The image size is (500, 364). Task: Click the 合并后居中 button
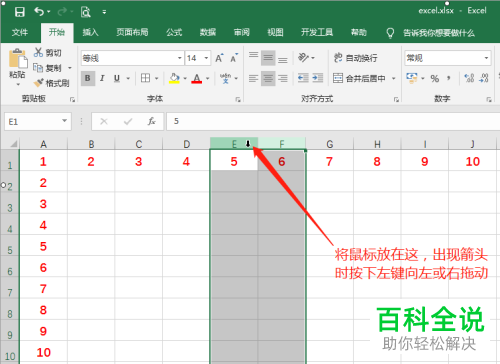click(x=359, y=78)
